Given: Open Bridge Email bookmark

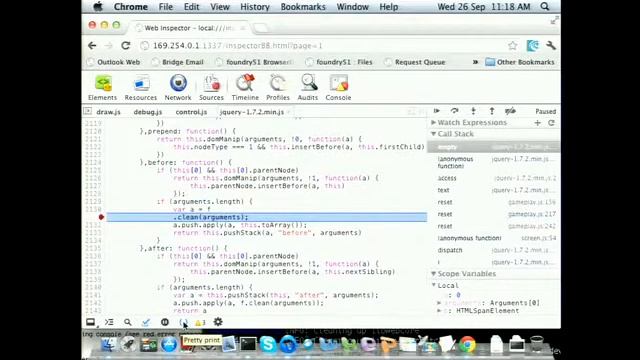Looking at the screenshot, I should pos(178,62).
